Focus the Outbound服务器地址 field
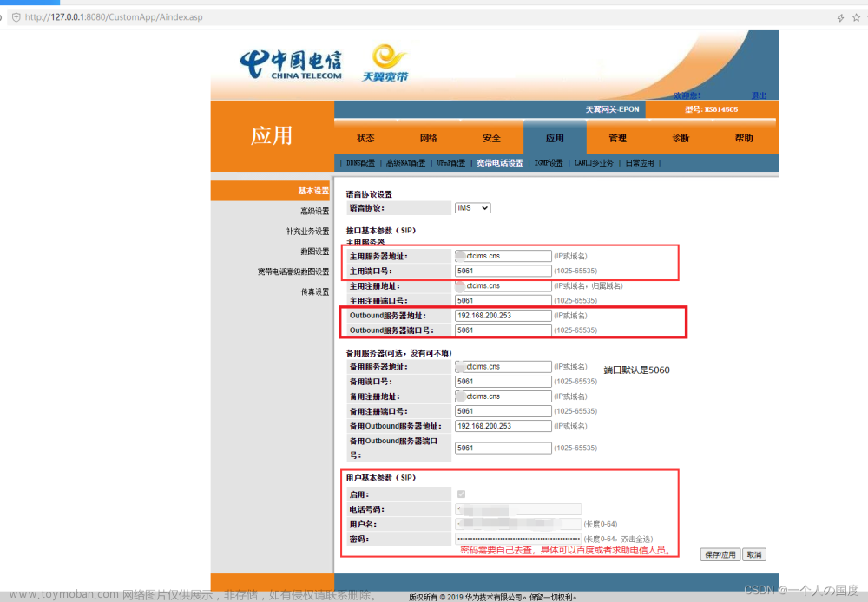This screenshot has width=868, height=602. [503, 316]
